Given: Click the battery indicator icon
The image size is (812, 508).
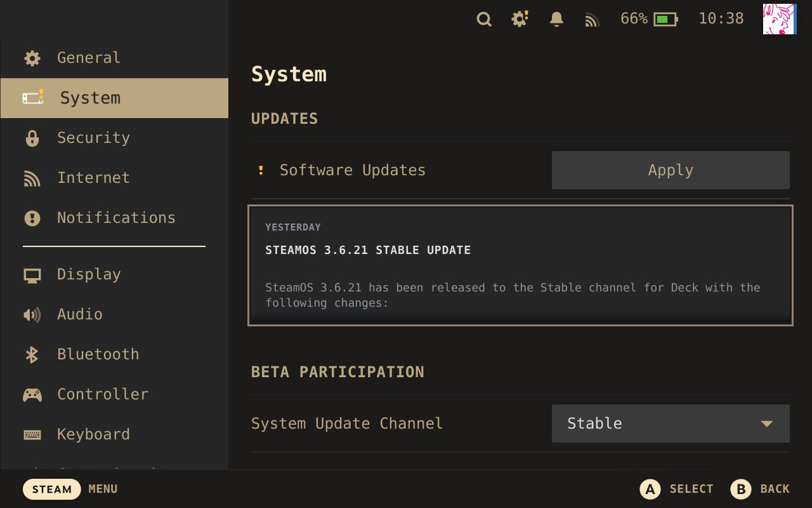Looking at the screenshot, I should click(665, 20).
